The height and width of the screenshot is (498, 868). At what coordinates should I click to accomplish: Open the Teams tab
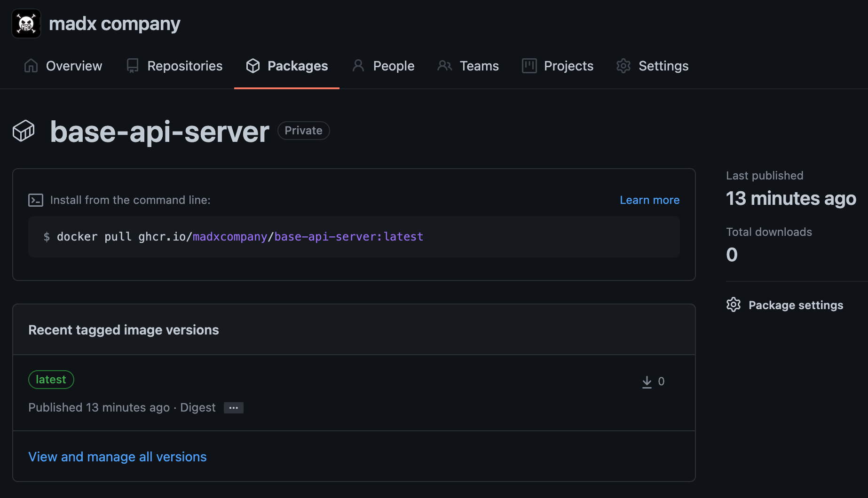468,66
